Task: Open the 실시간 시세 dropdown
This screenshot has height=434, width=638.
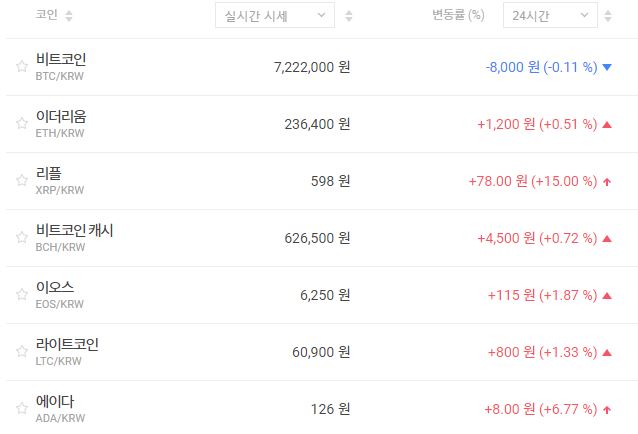Action: (275, 16)
